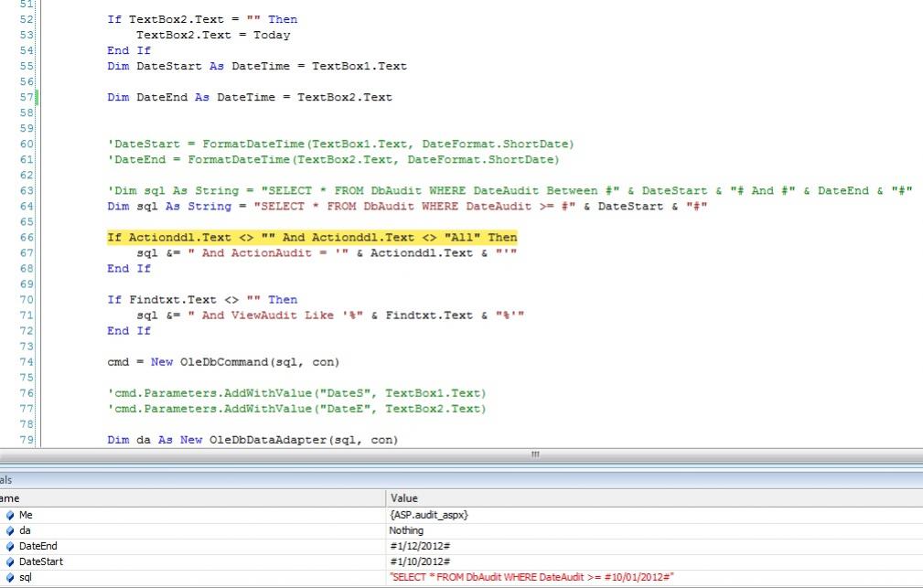Click the variable icon beside da
This screenshot has height=588, width=923.
click(9, 530)
